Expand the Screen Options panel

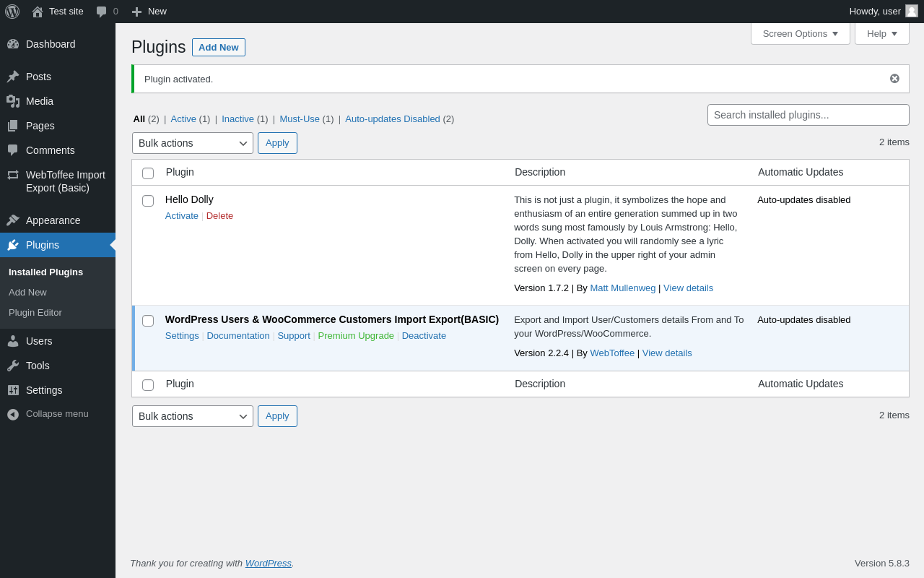[x=800, y=33]
